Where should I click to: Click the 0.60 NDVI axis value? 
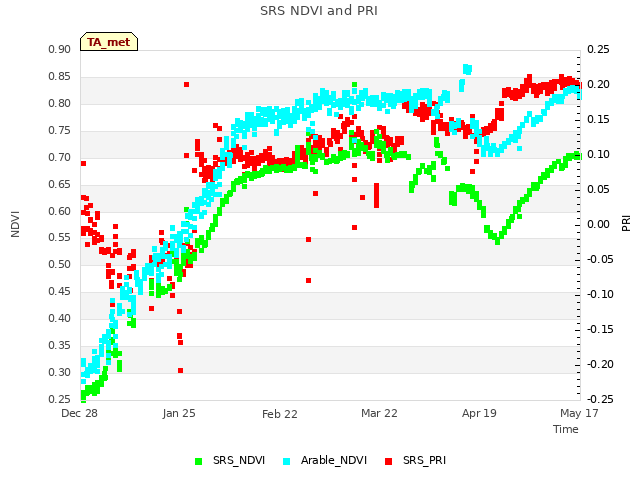click(60, 211)
